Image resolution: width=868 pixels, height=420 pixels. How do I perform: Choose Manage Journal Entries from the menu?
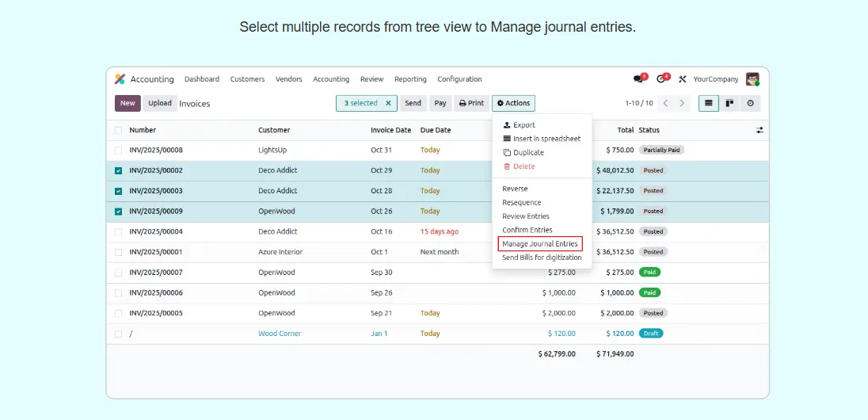click(x=540, y=244)
